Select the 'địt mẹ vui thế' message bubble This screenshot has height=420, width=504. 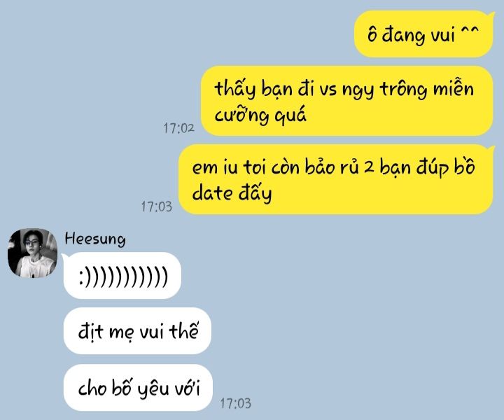(138, 331)
